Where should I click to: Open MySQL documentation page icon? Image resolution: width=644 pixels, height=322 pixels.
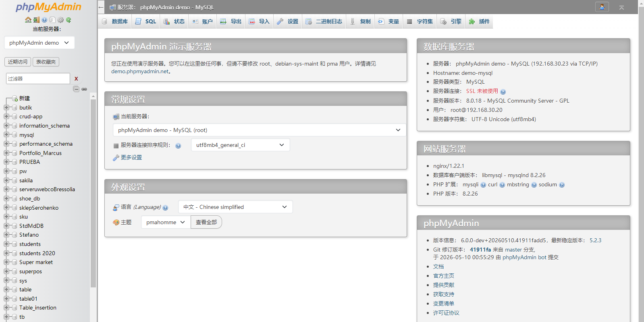52,20
